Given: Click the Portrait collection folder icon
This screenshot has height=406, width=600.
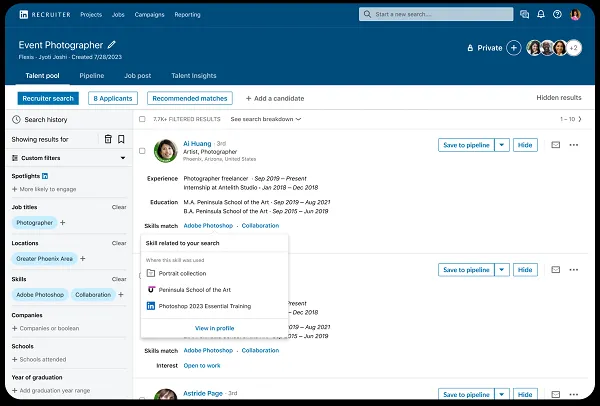Looking at the screenshot, I should [x=151, y=273].
